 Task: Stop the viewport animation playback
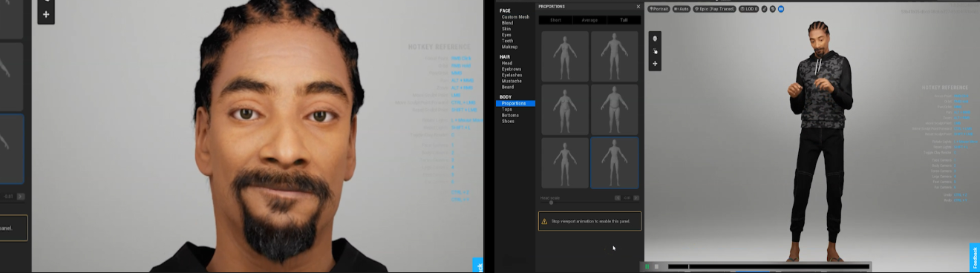(x=656, y=266)
